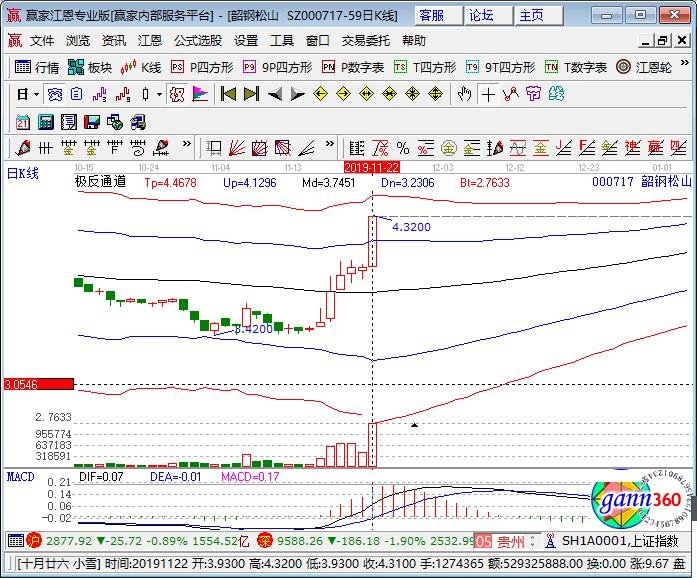697x578 pixels.
Task: Open the 资讯 menu
Action: click(x=114, y=41)
